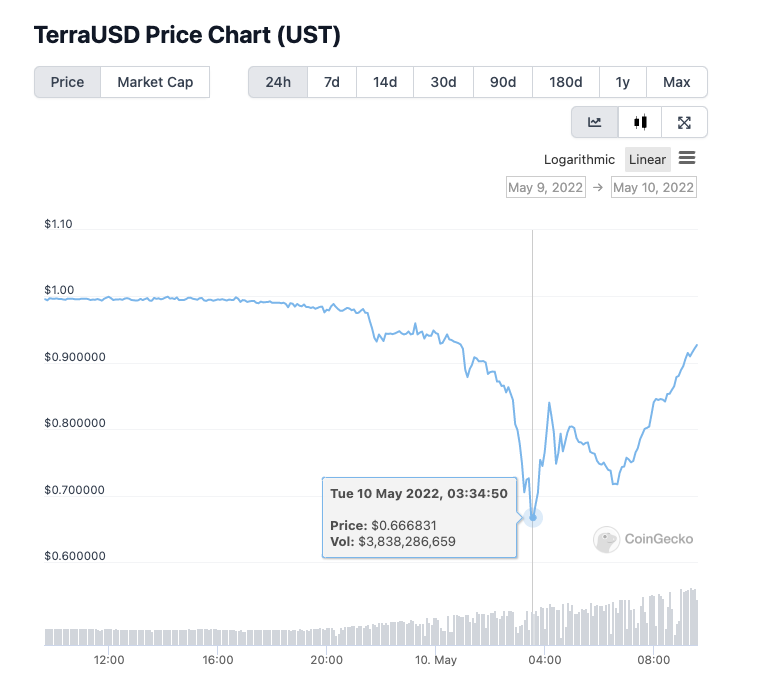Edit the May 9, 2022 start date
Screen dimensions: 758x682
pos(546,187)
